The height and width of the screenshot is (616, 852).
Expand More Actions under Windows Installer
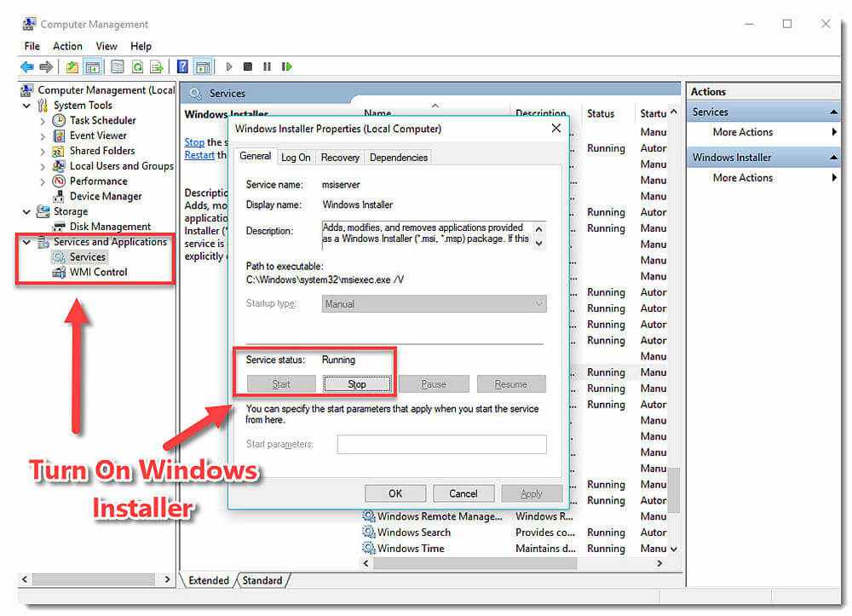[834, 178]
